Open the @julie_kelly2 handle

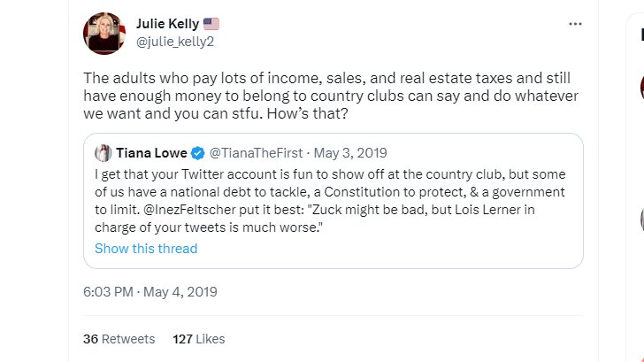click(x=172, y=41)
